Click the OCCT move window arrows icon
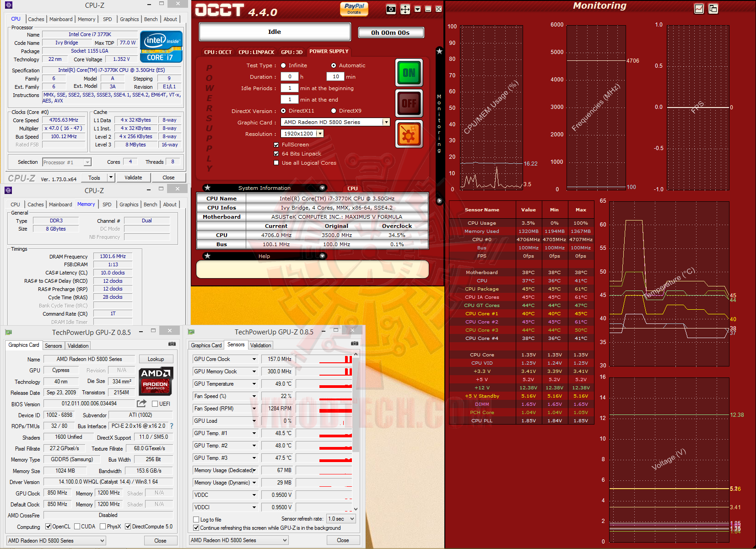756x549 pixels. coord(405,9)
